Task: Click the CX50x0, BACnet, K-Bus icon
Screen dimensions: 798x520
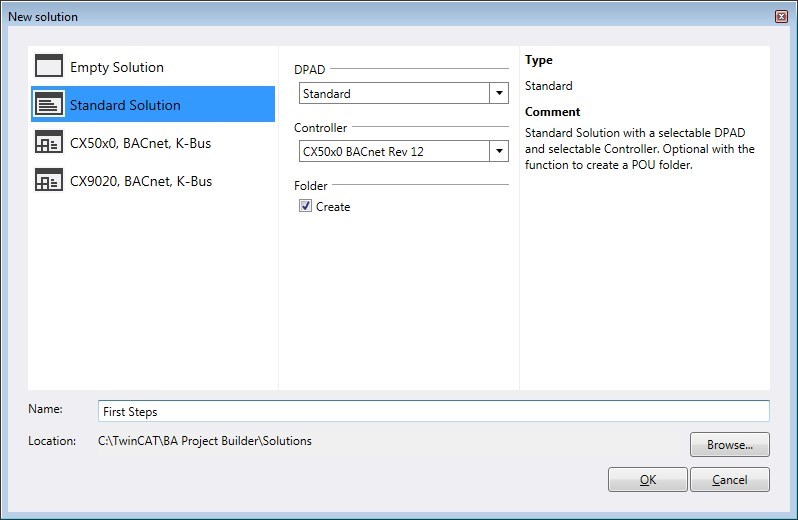Action: point(49,142)
